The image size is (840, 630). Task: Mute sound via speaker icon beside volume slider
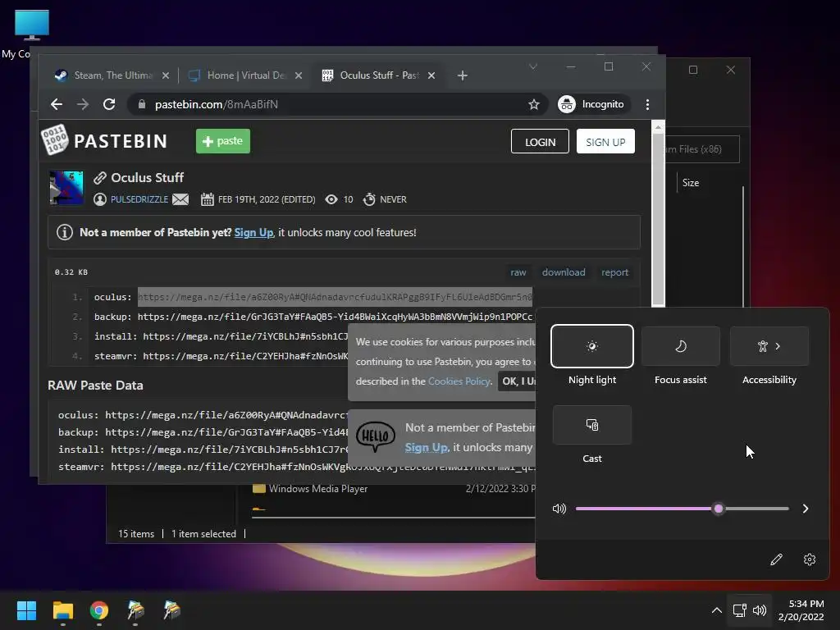coord(559,509)
